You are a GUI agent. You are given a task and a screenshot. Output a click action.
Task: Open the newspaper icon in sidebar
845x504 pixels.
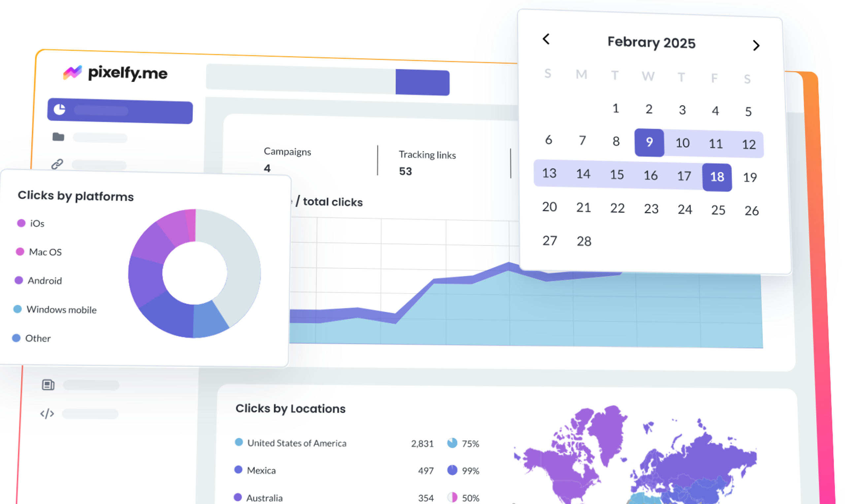[48, 385]
